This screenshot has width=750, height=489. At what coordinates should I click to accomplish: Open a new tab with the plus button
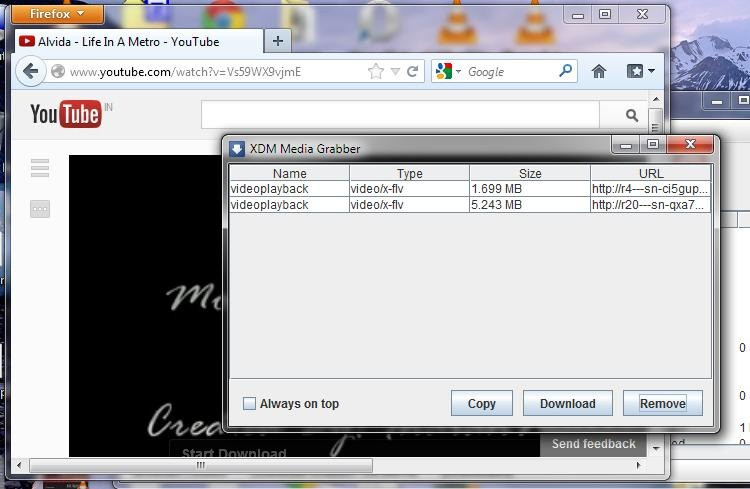[x=277, y=41]
